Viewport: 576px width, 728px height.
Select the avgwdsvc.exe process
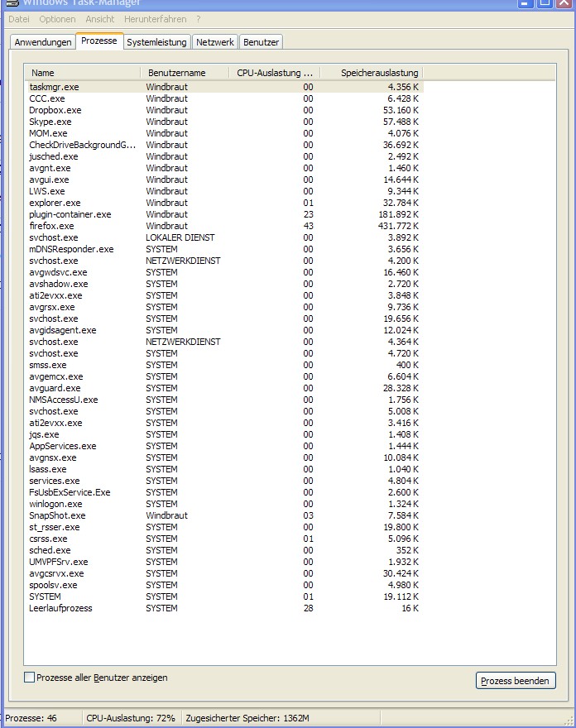click(x=224, y=272)
